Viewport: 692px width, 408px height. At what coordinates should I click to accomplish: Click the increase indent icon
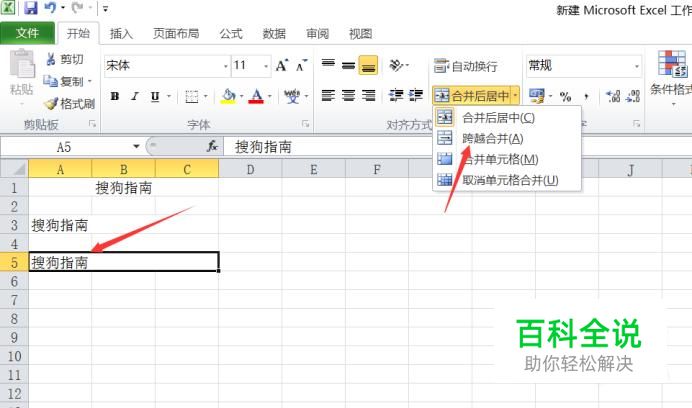pyautogui.click(x=416, y=95)
